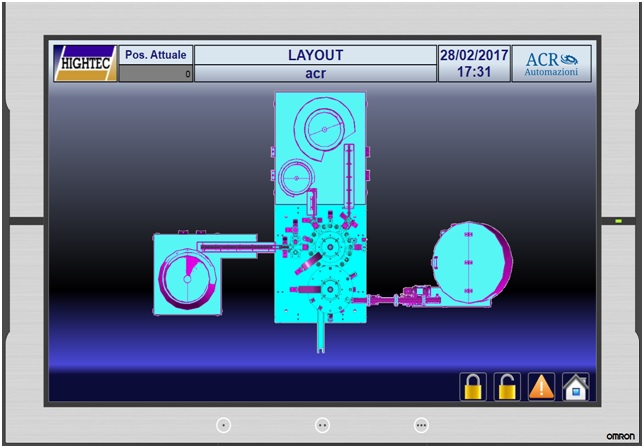Click the ACR Automazioni logo

552,64
